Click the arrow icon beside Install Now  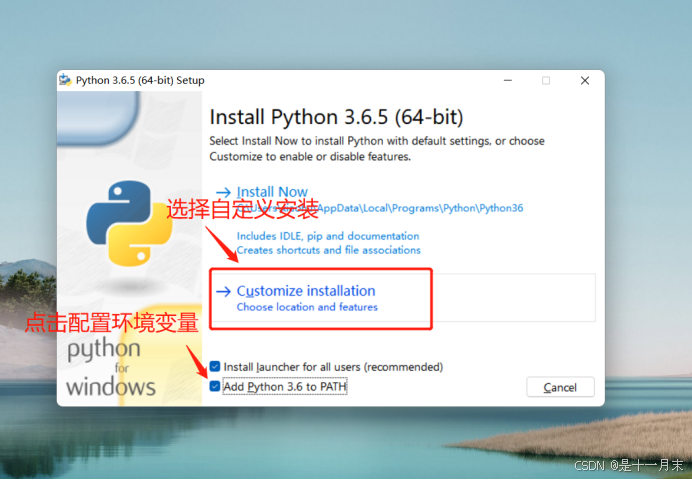[223, 192]
